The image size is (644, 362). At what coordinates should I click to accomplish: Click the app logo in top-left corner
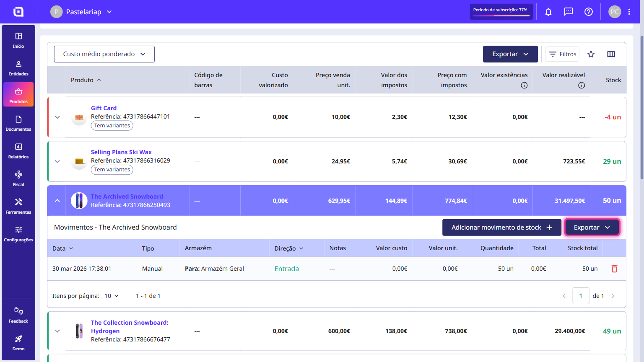18,12
